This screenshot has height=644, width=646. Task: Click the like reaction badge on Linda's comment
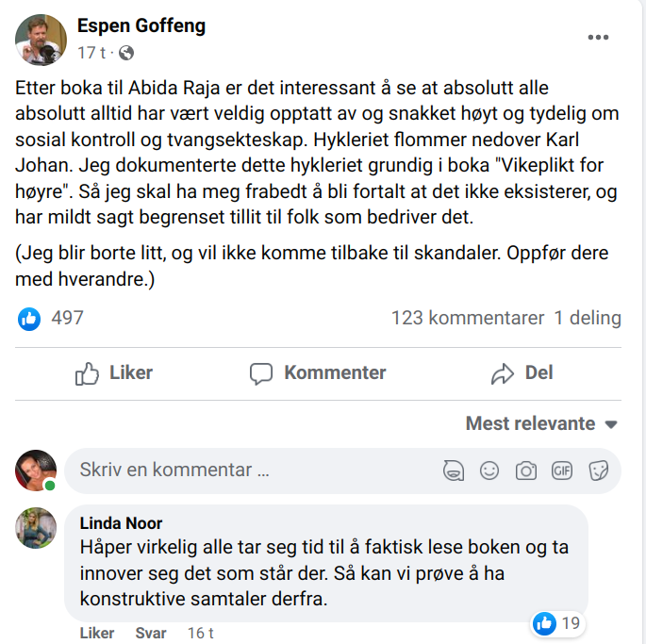(545, 622)
